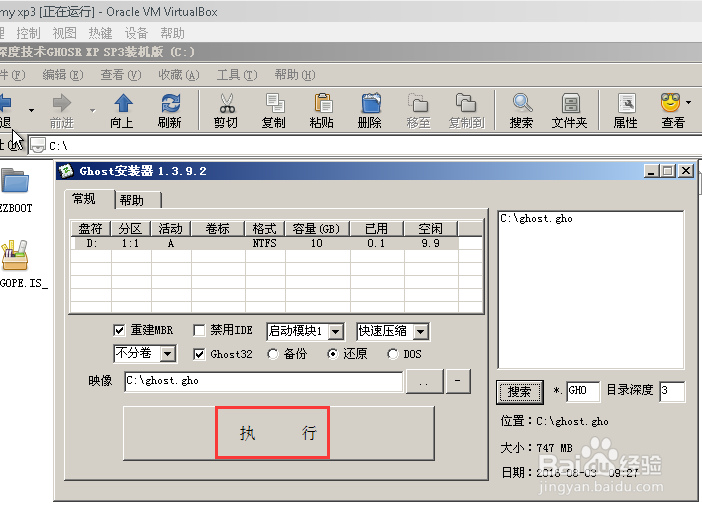
Task: Click the 卷标 column header
Action: [218, 229]
